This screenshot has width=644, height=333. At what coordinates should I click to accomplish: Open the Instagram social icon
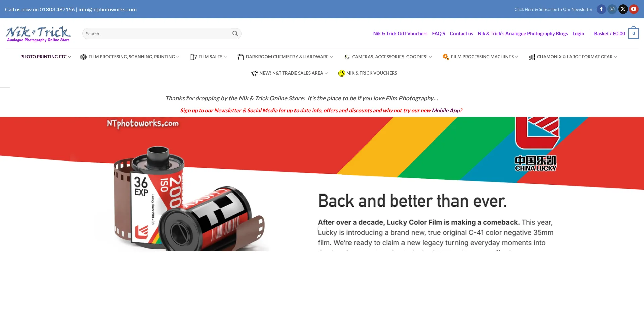[x=612, y=9]
